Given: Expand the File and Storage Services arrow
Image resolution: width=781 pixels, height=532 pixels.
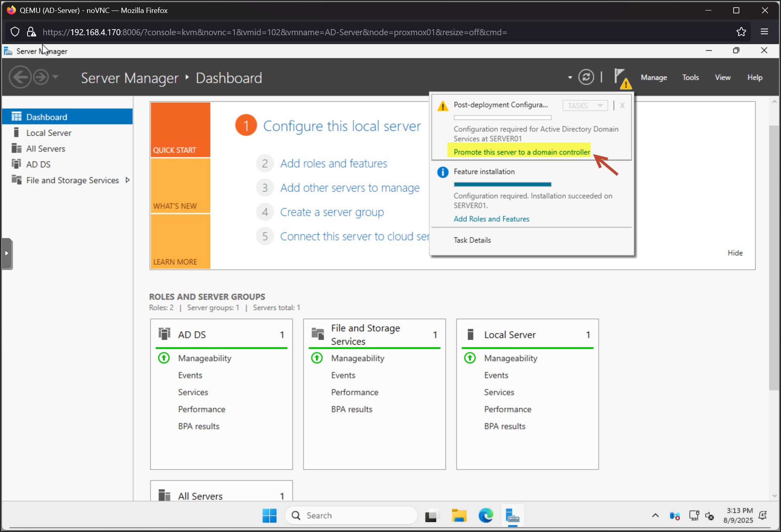Looking at the screenshot, I should 128,180.
